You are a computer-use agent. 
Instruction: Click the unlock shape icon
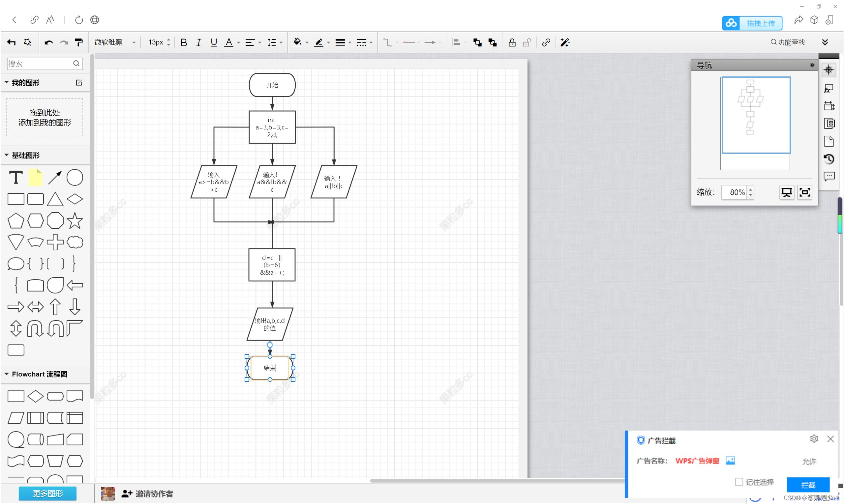[x=527, y=42]
